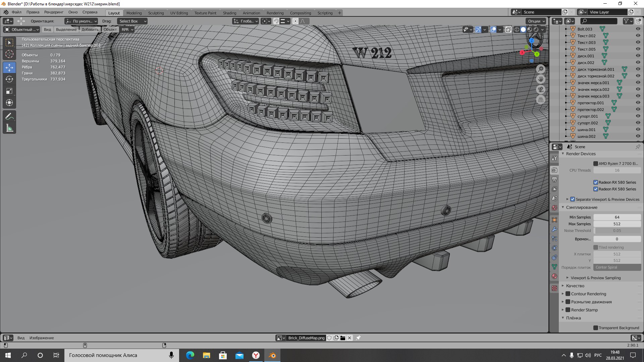
Task: Expand the Viewport & Preview Sampling subpanel
Action: (x=567, y=278)
